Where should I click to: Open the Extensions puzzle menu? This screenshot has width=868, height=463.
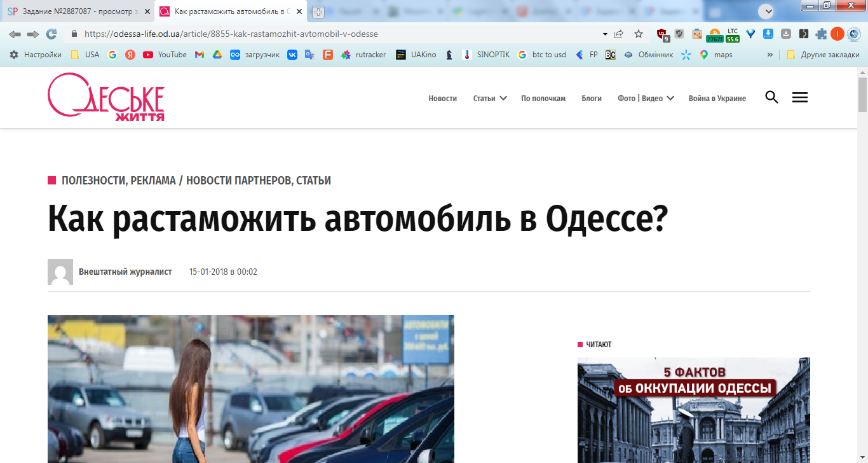[x=822, y=34]
